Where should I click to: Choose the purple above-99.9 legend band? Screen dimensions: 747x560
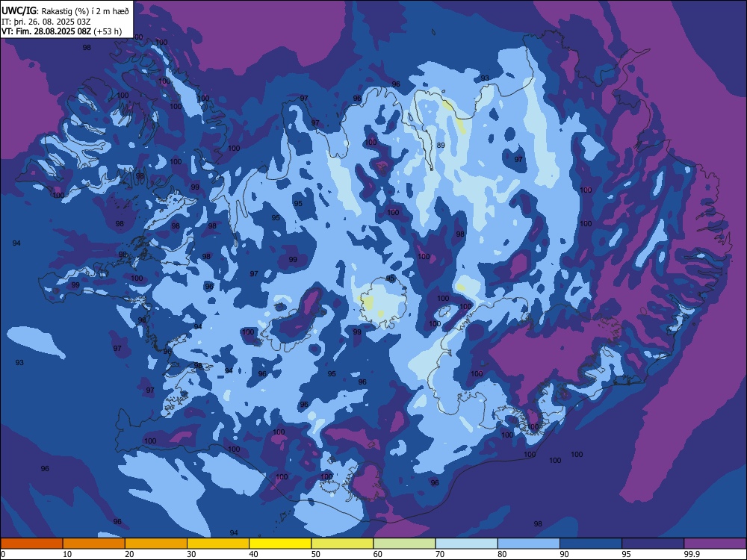click(x=715, y=544)
